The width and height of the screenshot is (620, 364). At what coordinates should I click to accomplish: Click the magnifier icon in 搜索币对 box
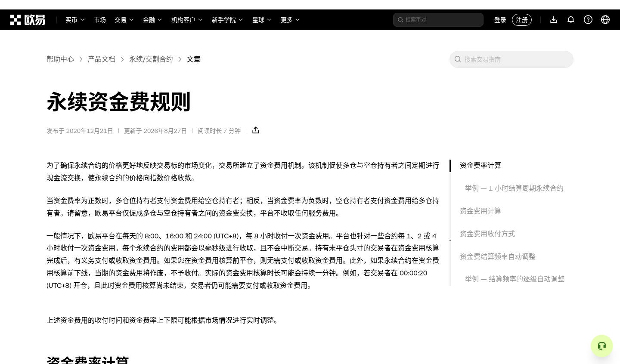(400, 20)
